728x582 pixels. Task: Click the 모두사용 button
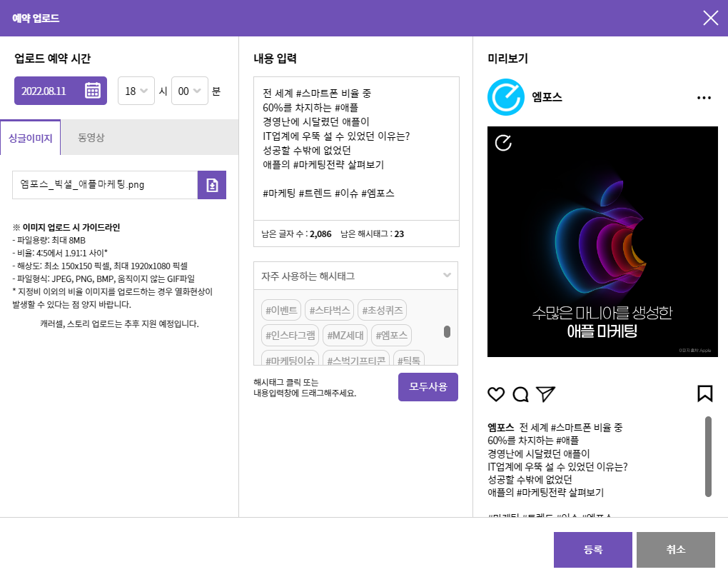point(428,387)
